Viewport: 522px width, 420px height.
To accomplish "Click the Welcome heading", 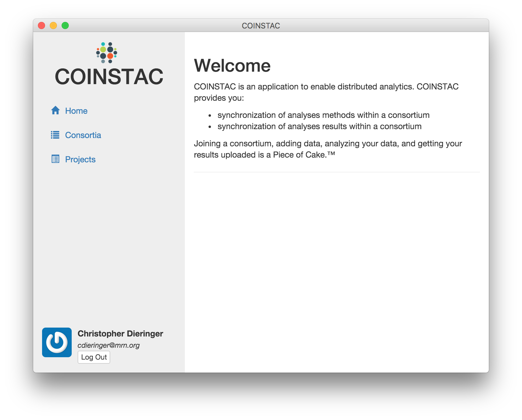I will click(232, 65).
